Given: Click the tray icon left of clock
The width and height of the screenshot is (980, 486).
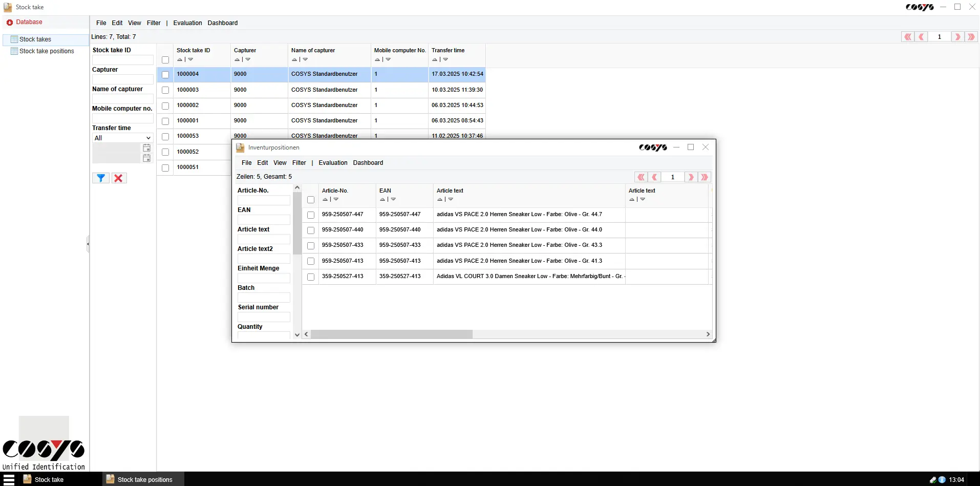Looking at the screenshot, I should pos(942,480).
